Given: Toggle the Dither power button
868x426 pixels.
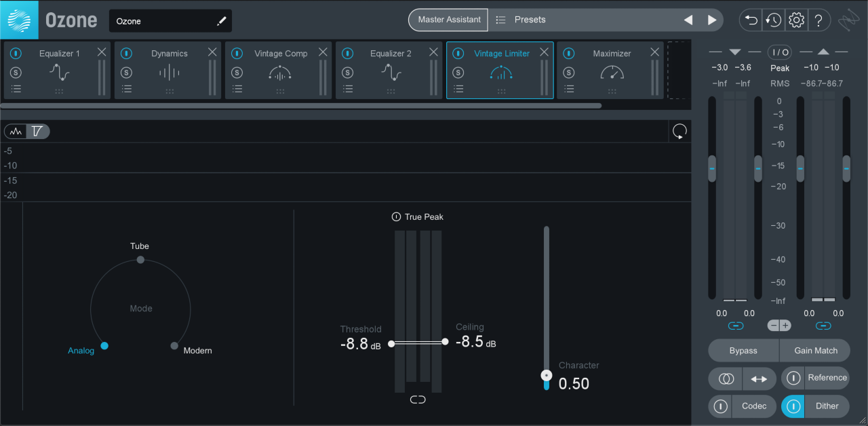Looking at the screenshot, I should (793, 406).
